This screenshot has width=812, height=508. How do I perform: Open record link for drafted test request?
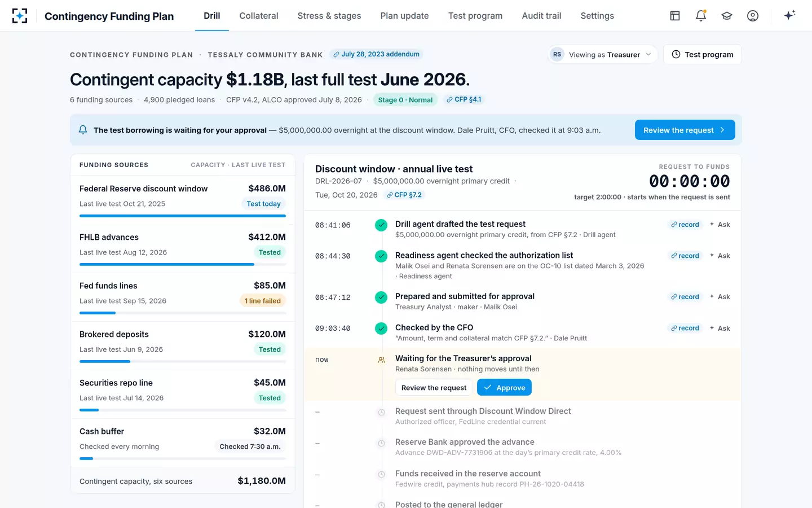[685, 225]
